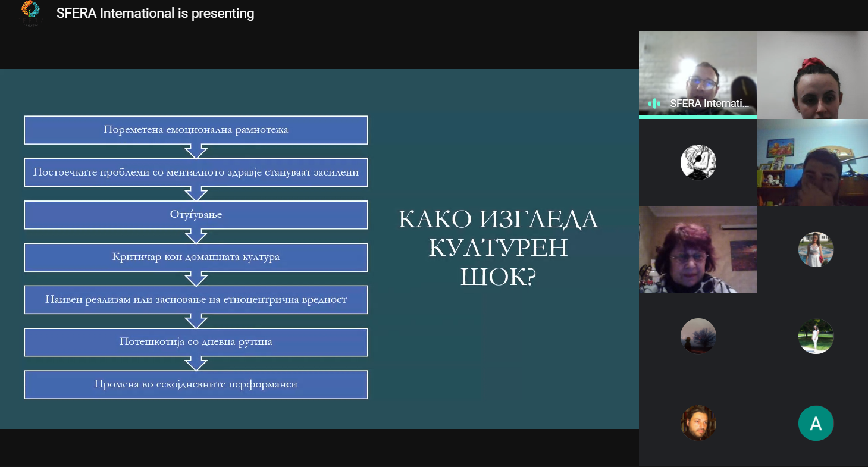Click 'SFERA International is presenting' title
The width and height of the screenshot is (868, 470).
(155, 13)
